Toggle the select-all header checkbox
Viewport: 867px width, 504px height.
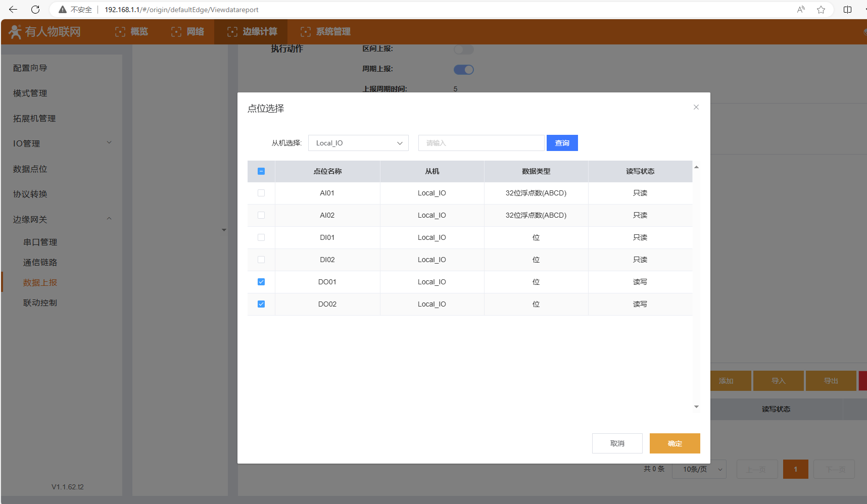point(261,171)
